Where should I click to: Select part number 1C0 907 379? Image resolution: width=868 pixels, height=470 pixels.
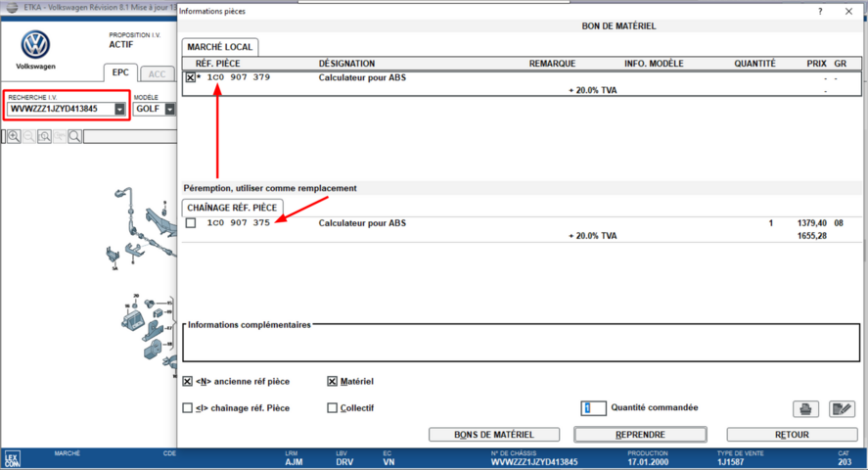pos(239,77)
